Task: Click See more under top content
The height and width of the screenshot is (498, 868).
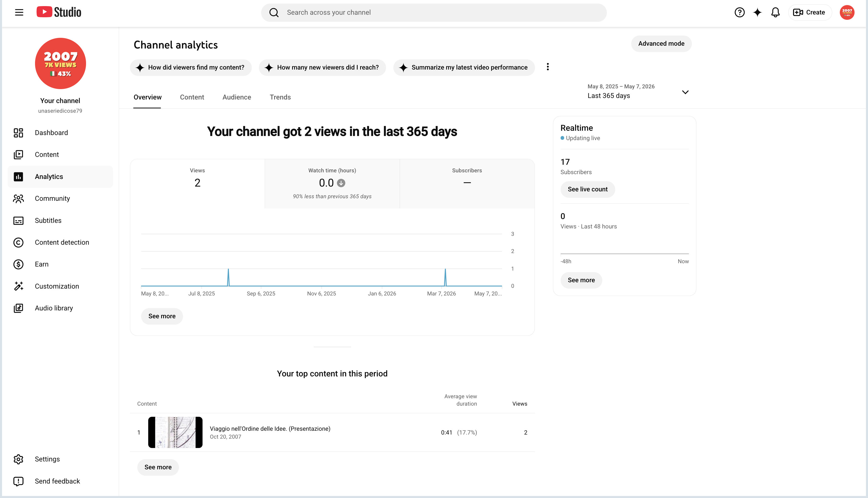Action: pos(158,468)
